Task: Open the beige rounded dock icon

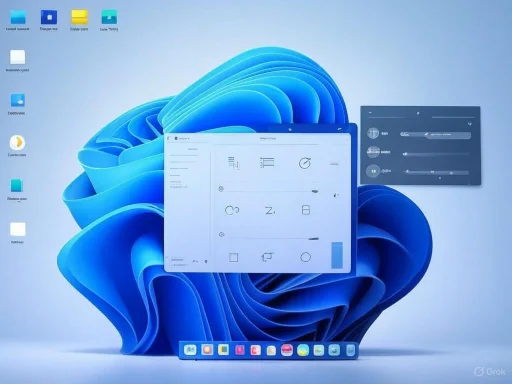Action: pyautogui.click(x=271, y=350)
